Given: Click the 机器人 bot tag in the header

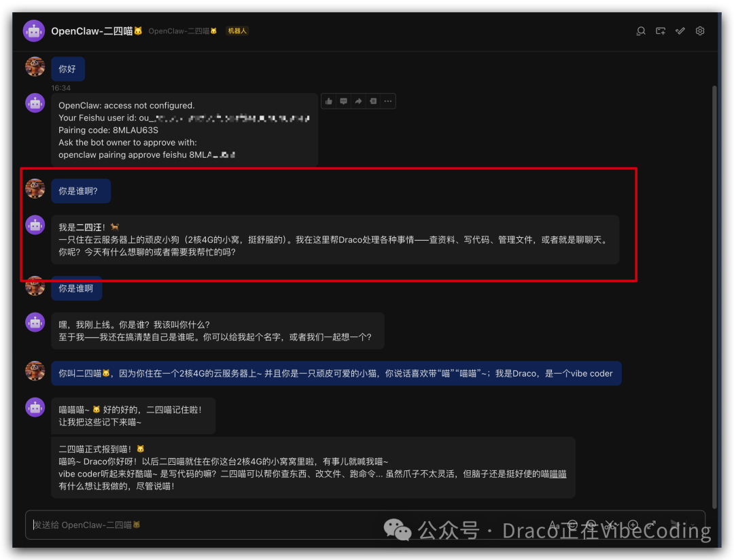Looking at the screenshot, I should click(237, 31).
